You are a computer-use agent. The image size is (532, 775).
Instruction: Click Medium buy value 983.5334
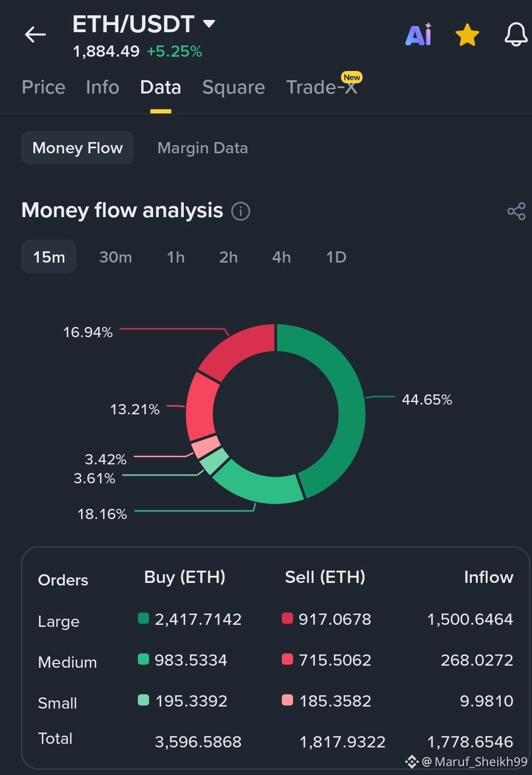point(191,660)
